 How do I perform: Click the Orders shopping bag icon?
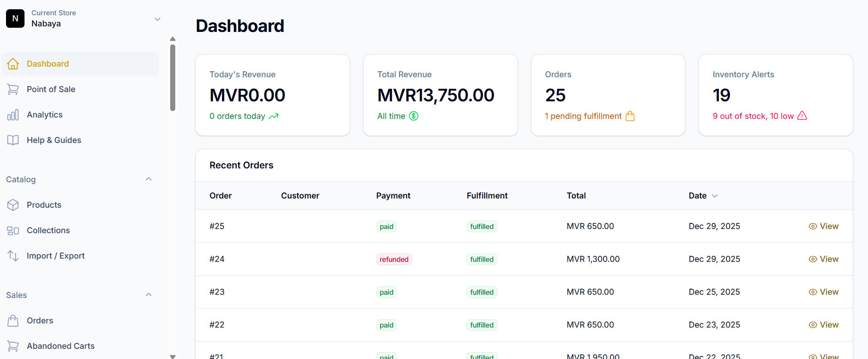coord(13,321)
